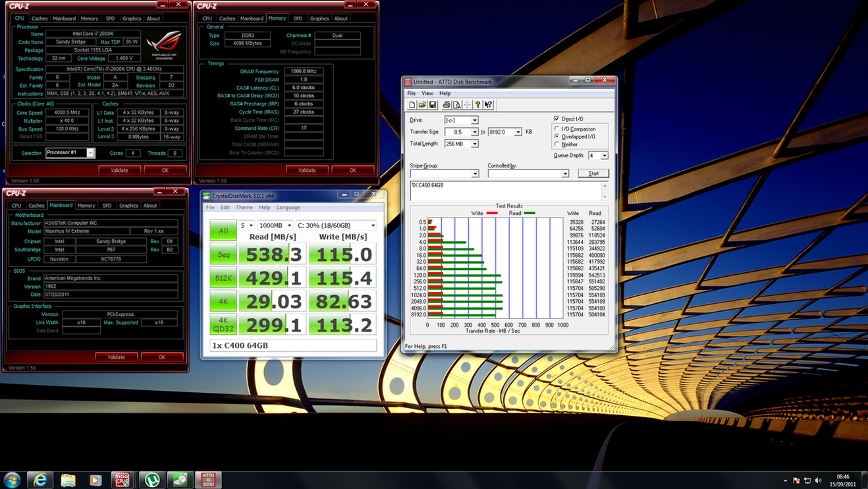Switch to CrystalDiskMark taskbar icon
Image resolution: width=868 pixels, height=489 pixels.
click(180, 480)
